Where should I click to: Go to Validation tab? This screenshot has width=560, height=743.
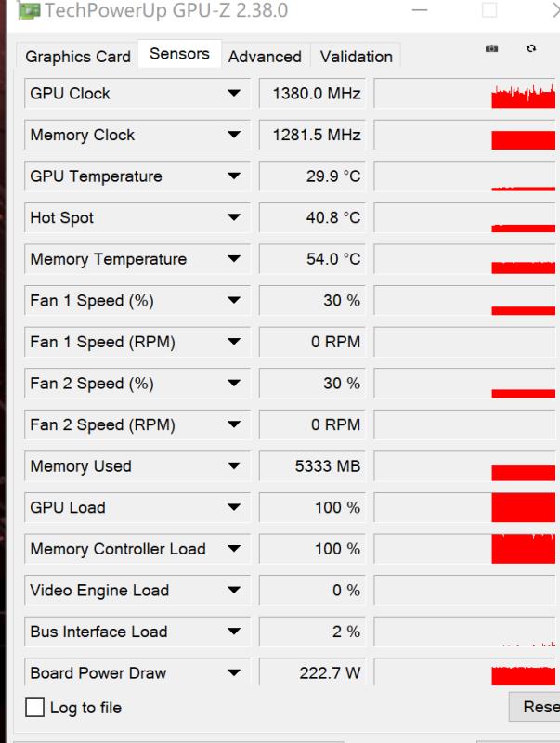tap(356, 57)
